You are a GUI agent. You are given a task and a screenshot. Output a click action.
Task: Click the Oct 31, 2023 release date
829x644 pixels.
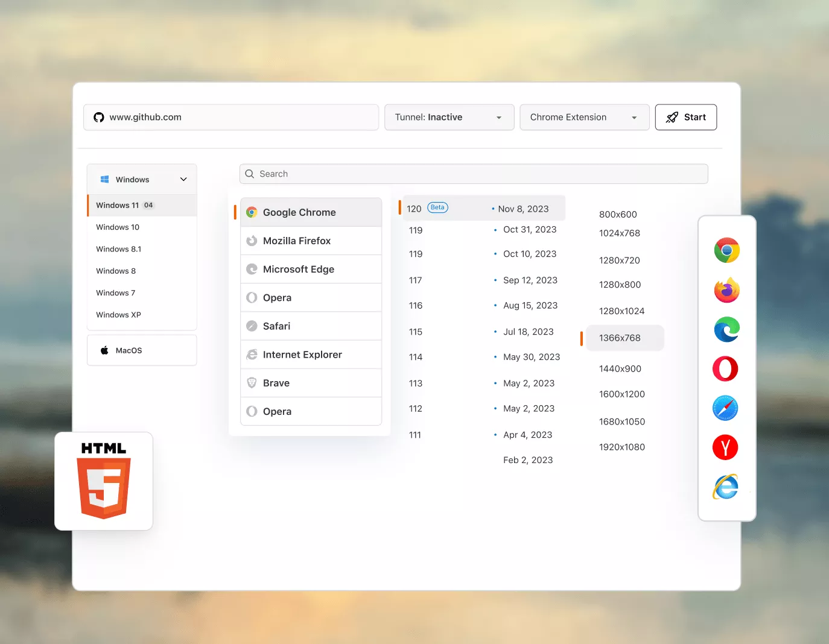[530, 230]
